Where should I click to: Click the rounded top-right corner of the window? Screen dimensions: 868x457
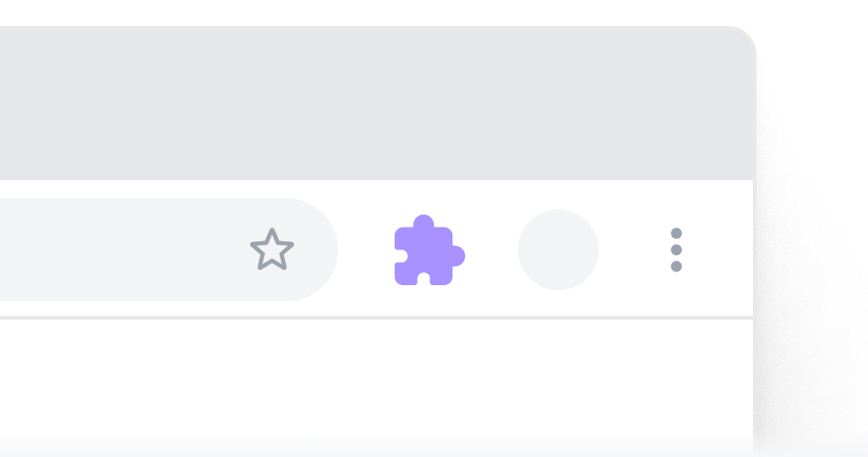coord(744,38)
